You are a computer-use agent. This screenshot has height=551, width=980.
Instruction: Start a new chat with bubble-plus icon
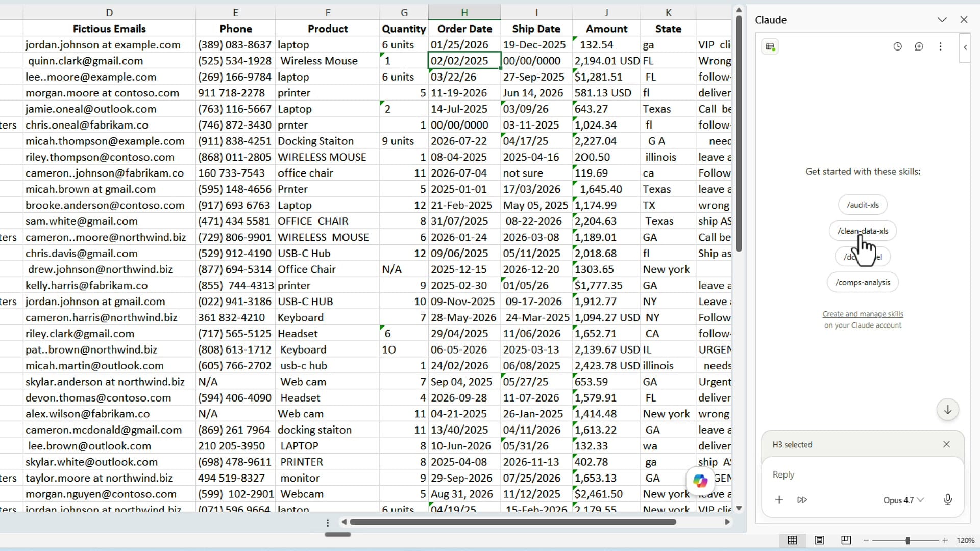919,46
